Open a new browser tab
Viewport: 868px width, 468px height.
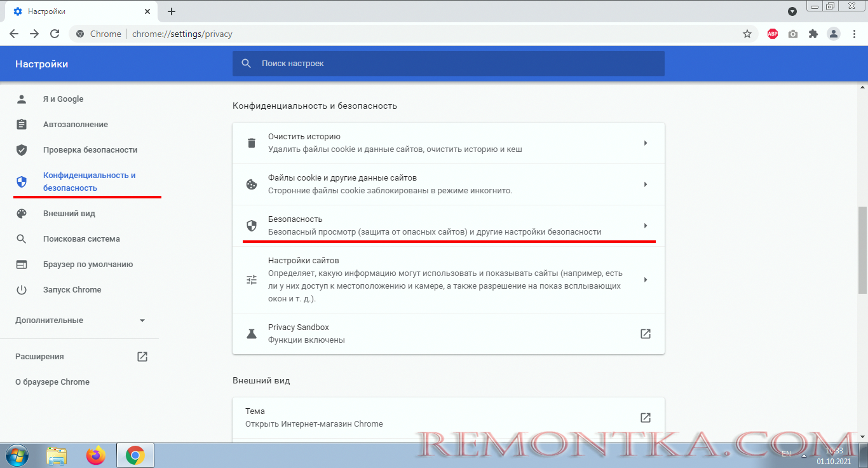(x=170, y=11)
